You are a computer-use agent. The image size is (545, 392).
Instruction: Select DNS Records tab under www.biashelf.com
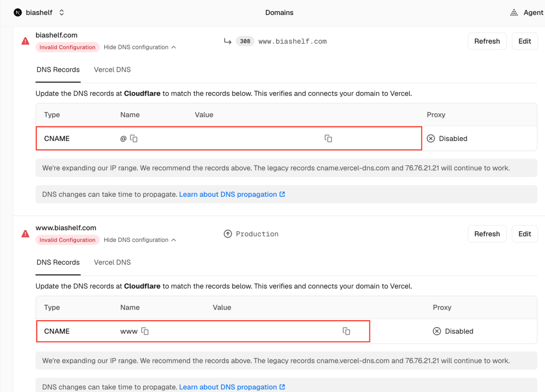(x=58, y=263)
